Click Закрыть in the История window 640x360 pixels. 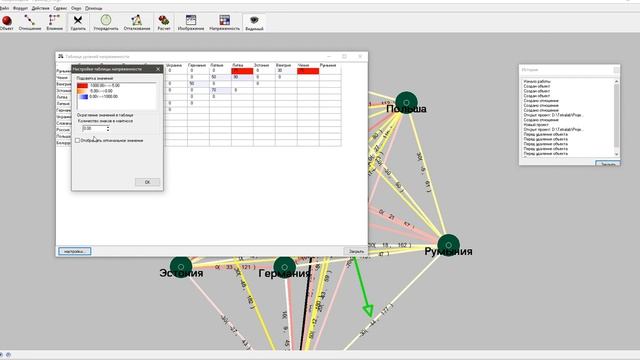[608, 164]
